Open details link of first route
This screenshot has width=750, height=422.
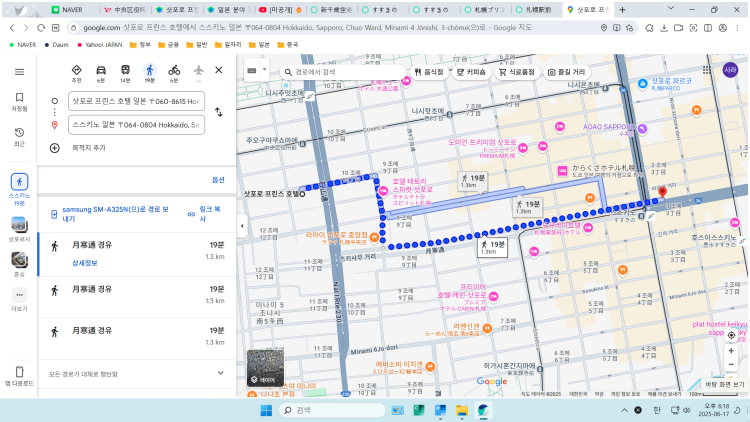(85, 263)
